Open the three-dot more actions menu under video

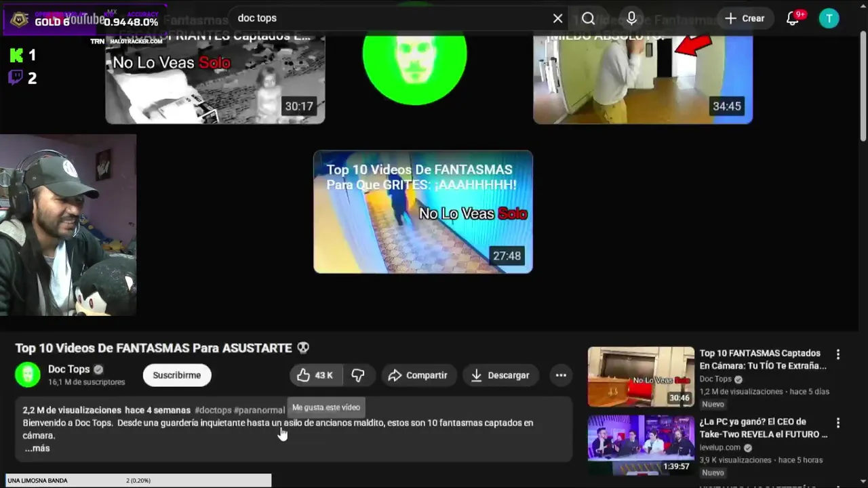point(561,375)
